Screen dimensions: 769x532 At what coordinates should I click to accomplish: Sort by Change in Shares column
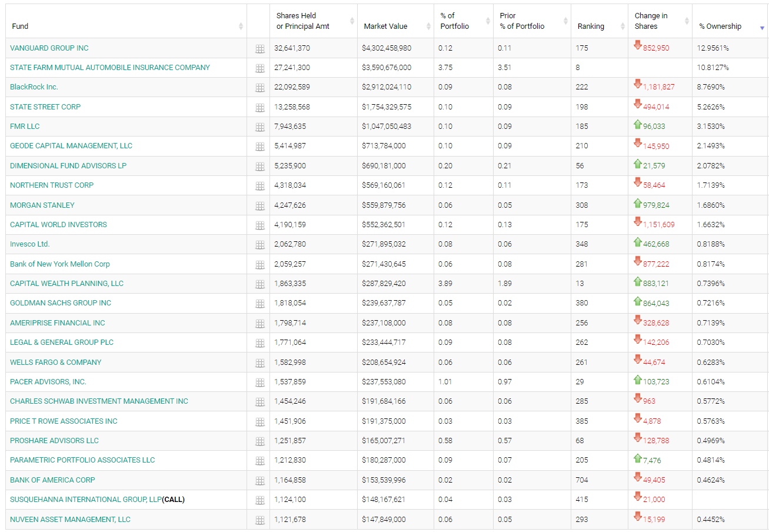[660, 21]
